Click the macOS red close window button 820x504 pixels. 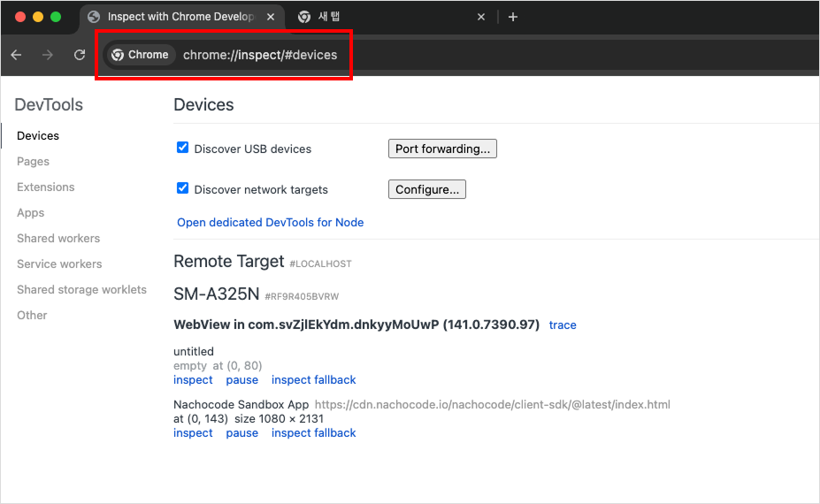20,17
